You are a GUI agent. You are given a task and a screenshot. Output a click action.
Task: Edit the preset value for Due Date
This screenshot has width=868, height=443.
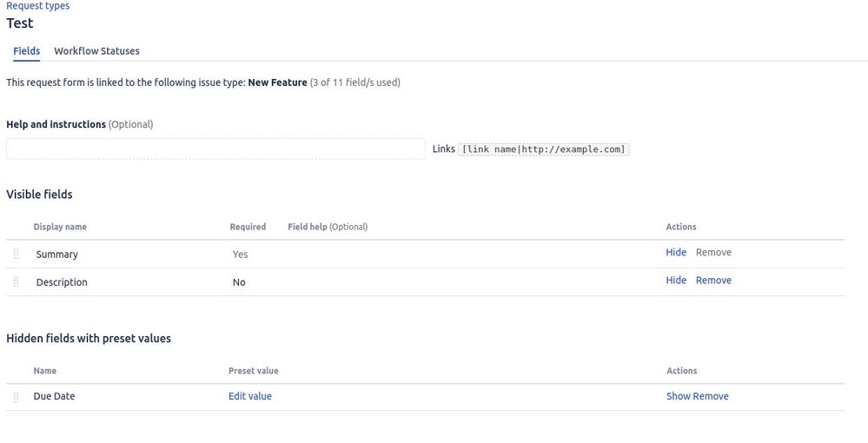pos(250,396)
